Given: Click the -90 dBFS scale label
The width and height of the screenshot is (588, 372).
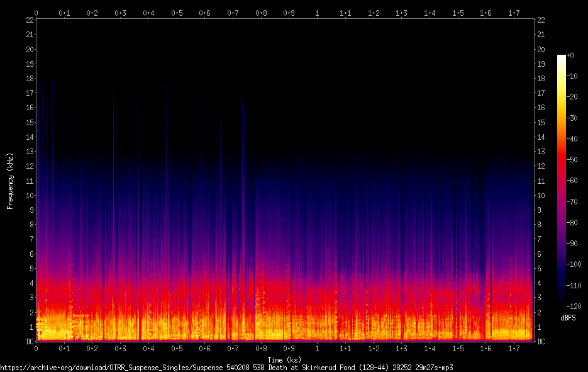Looking at the screenshot, I should (572, 244).
